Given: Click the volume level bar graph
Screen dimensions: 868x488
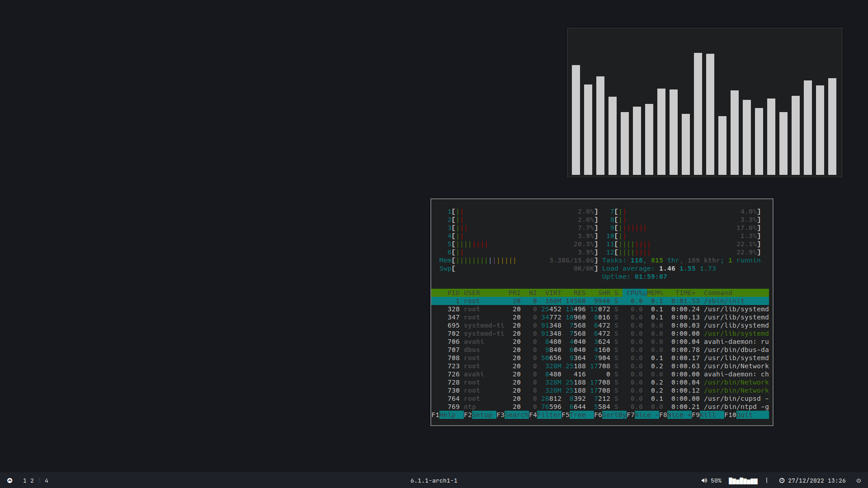Looking at the screenshot, I should 742,480.
